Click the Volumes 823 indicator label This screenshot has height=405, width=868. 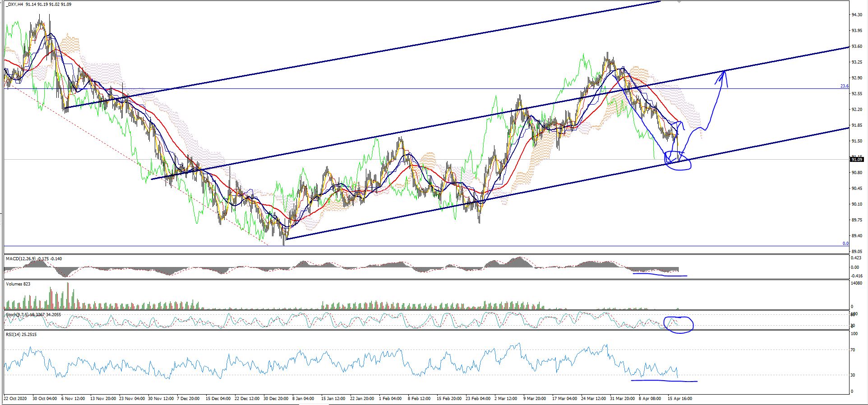click(x=18, y=284)
